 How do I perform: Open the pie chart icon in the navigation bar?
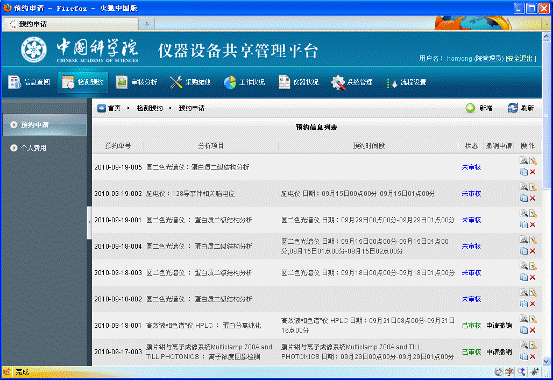[x=230, y=83]
